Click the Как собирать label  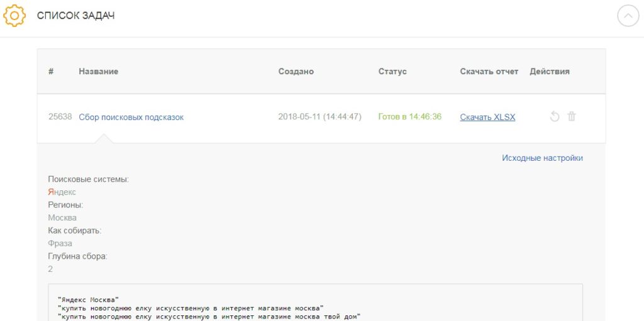74,231
